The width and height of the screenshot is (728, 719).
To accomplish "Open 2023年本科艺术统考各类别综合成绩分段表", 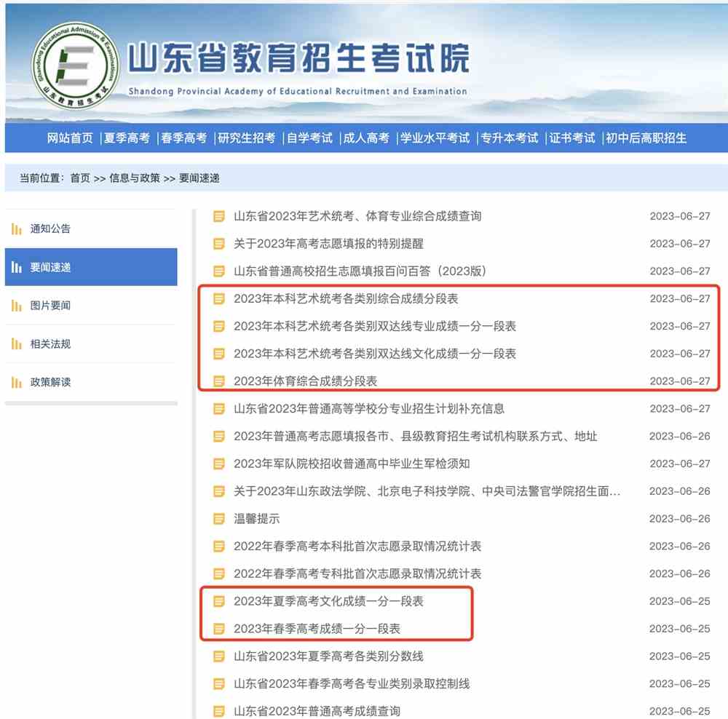I will [x=346, y=299].
